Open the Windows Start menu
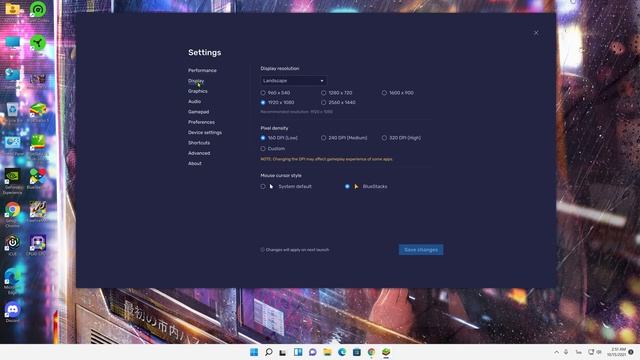 coord(254,352)
